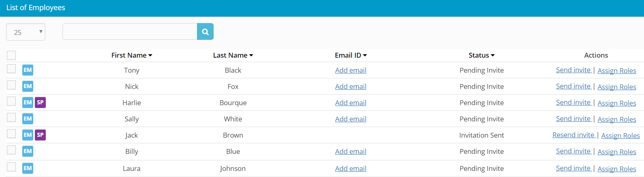This screenshot has width=644, height=177.
Task: Check the box for Tony Black
Action: (11, 69)
